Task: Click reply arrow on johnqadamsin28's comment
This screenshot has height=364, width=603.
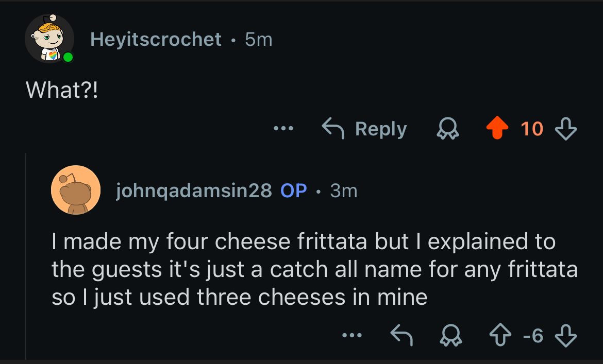Action: [x=402, y=336]
